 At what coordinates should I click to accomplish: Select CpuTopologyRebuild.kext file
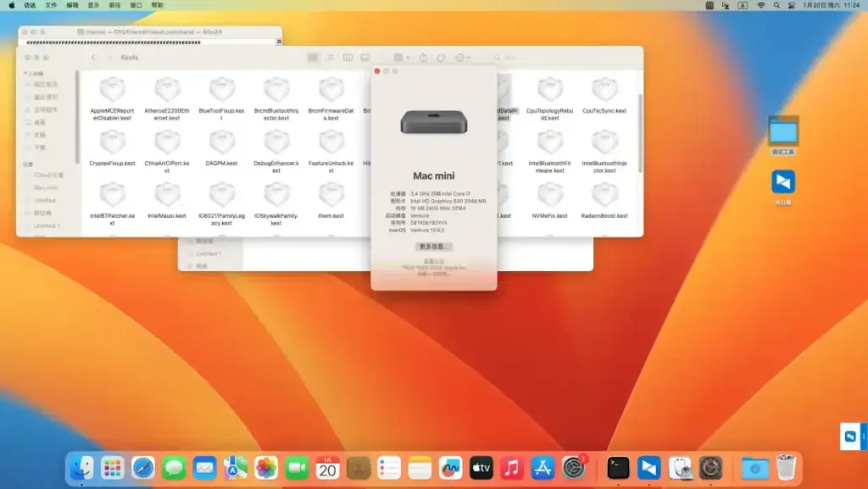click(x=549, y=99)
